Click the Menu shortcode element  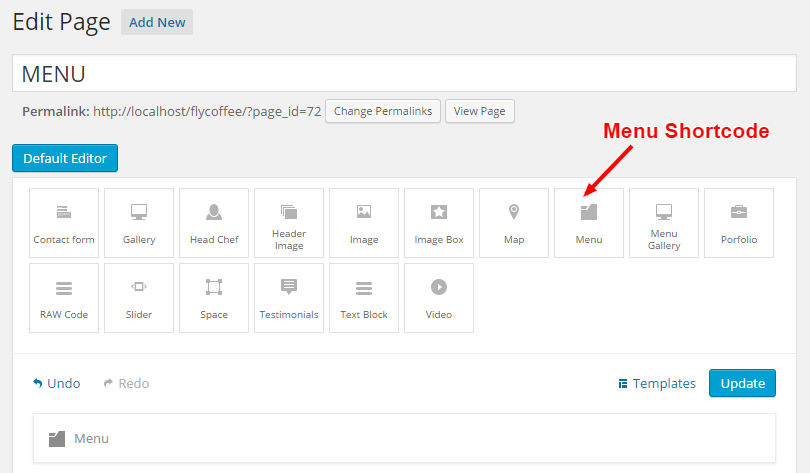tap(589, 223)
